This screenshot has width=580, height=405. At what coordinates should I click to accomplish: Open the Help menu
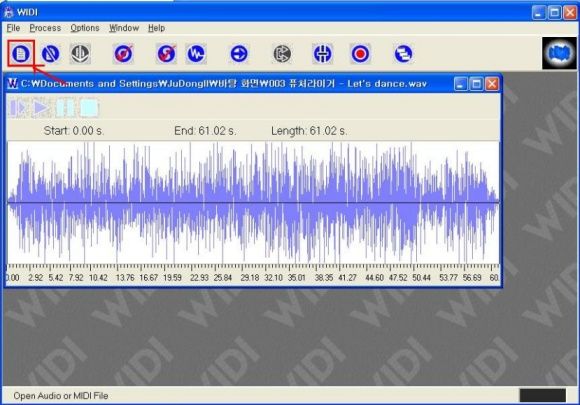pyautogui.click(x=156, y=28)
